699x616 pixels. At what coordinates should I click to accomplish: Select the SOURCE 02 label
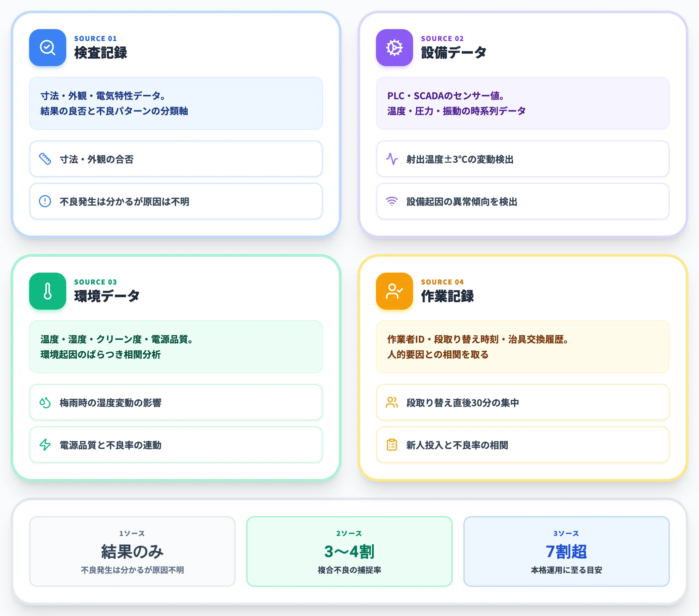[442, 39]
